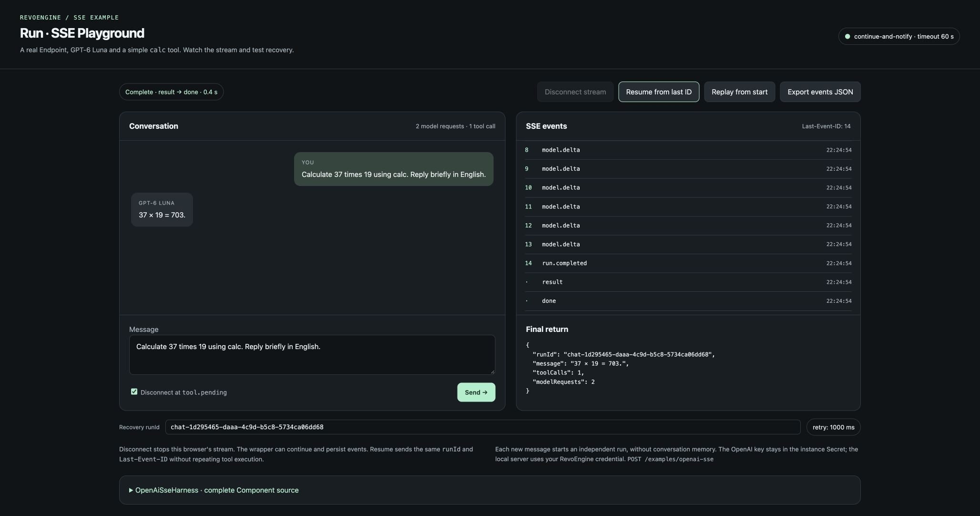Select SSE event row 13 model.delta

[688, 245]
